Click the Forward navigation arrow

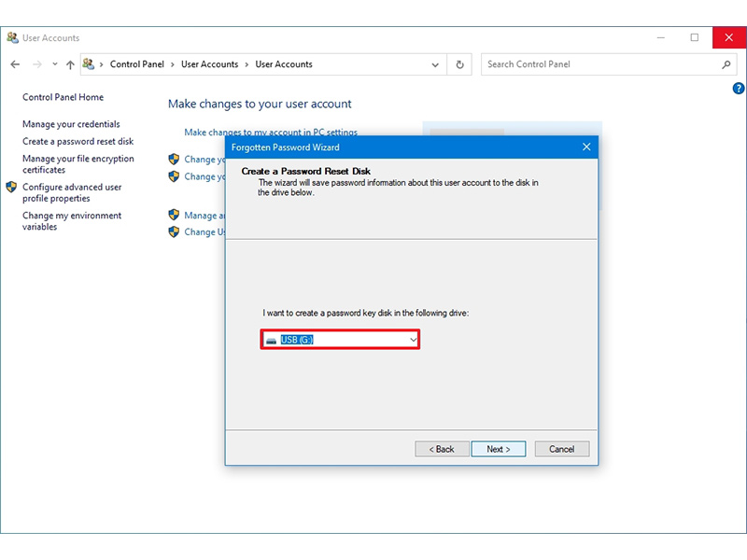[x=37, y=64]
